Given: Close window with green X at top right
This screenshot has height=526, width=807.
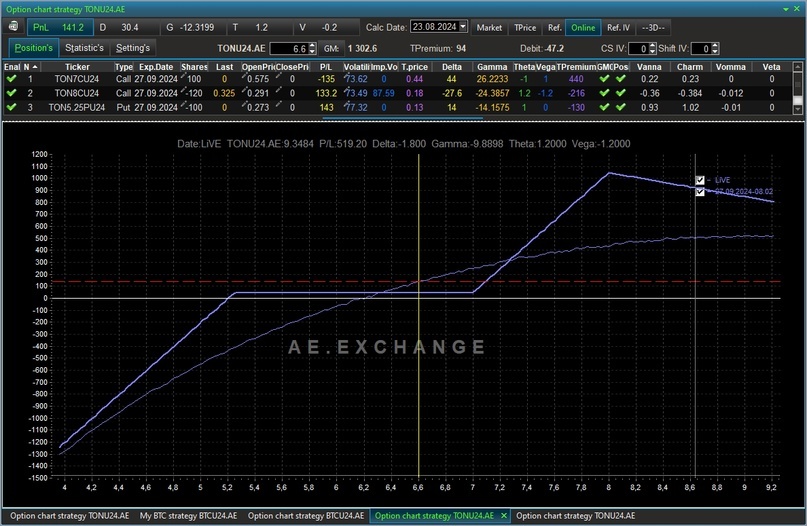Looking at the screenshot, I should 796,9.
